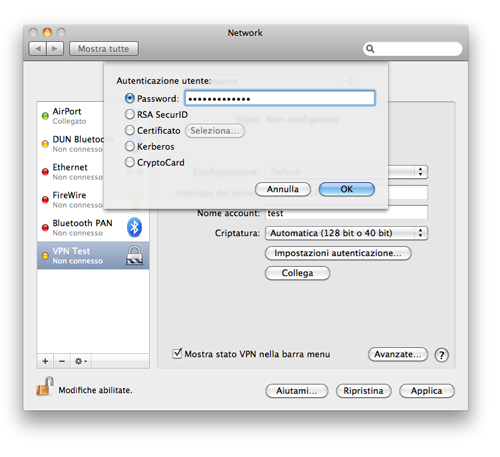Click the toolbar search field
This screenshot has height=457, width=500.
click(413, 49)
